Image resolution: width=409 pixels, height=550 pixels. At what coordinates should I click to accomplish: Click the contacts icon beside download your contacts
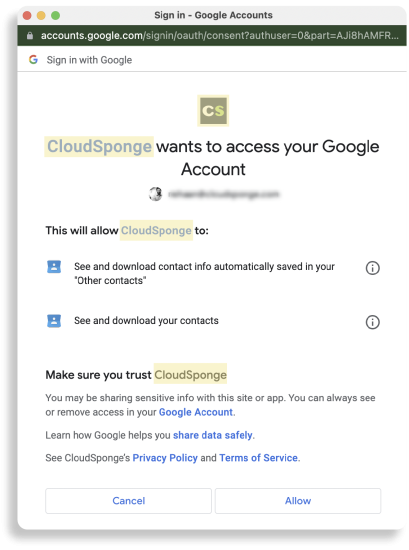click(54, 321)
